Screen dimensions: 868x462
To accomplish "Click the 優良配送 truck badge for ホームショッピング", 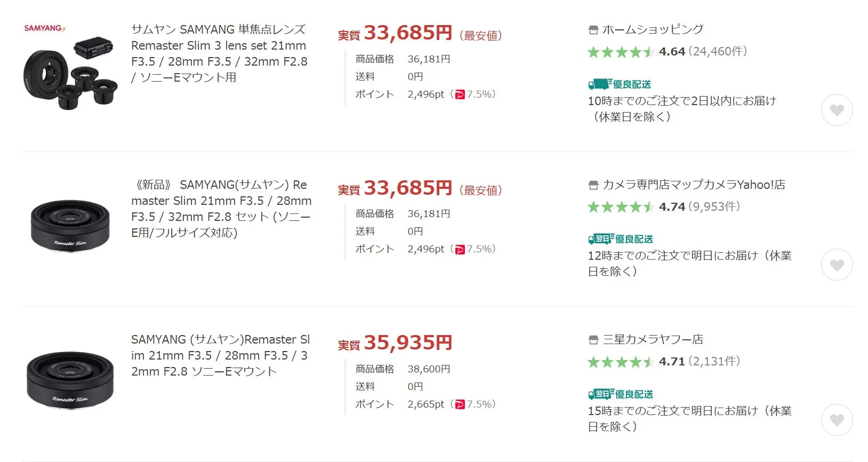I will (x=620, y=84).
